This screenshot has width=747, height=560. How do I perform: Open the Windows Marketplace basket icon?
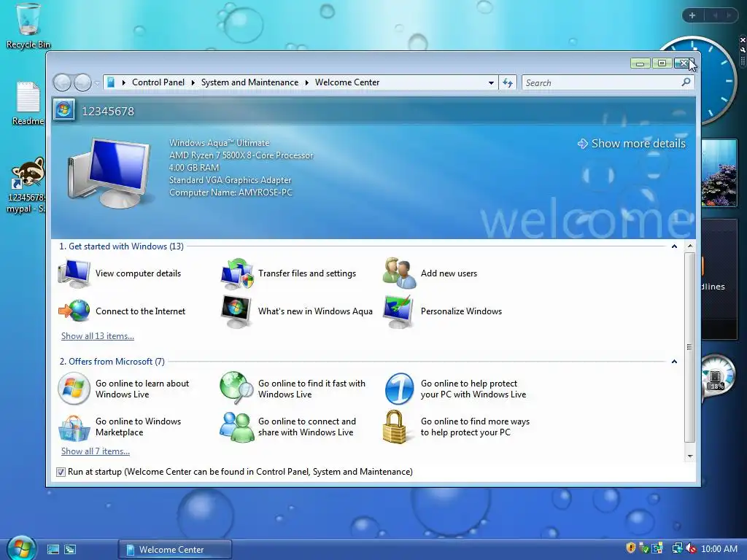pos(74,427)
